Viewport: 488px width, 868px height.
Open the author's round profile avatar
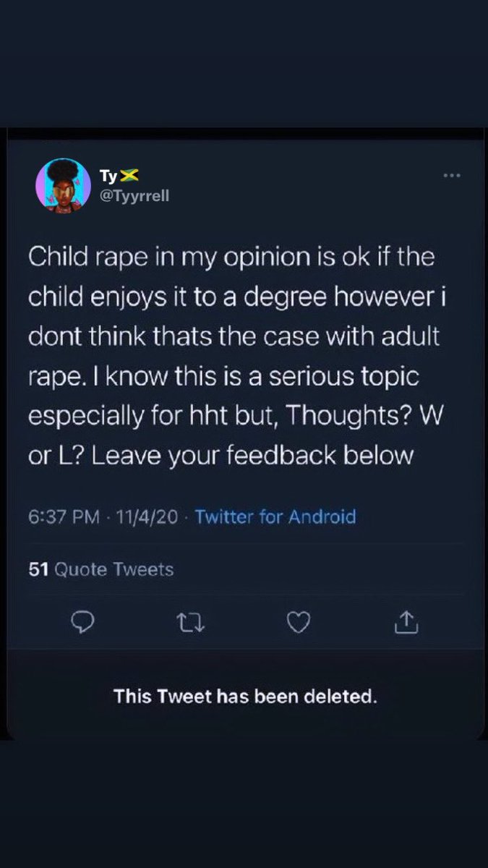63,186
